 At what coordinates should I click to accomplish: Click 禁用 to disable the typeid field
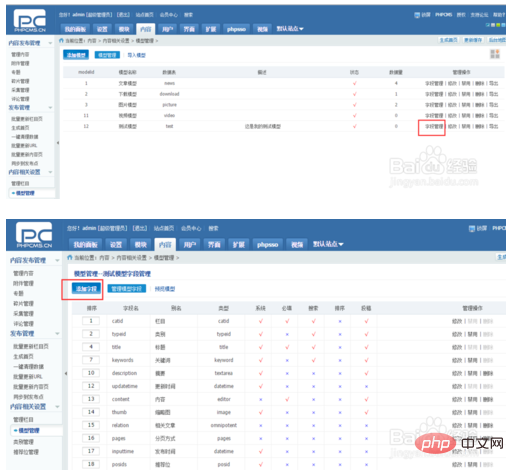pos(472,334)
